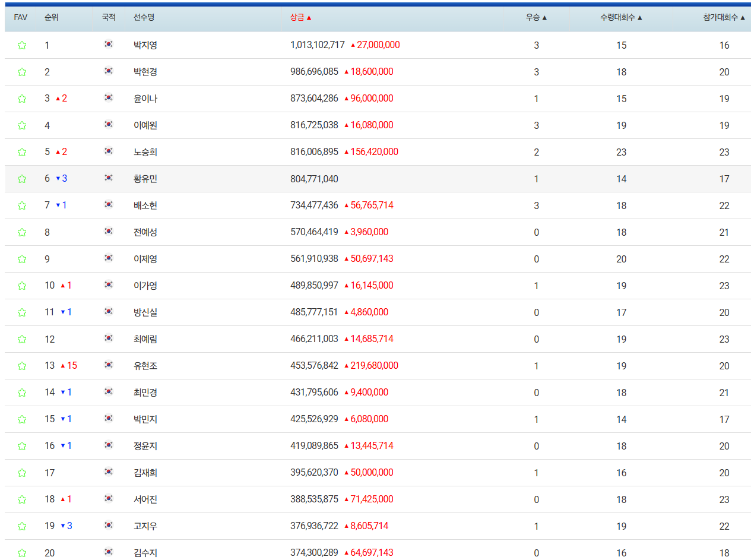Click the star icon for 최예림
The height and width of the screenshot is (560, 751).
(x=22, y=339)
